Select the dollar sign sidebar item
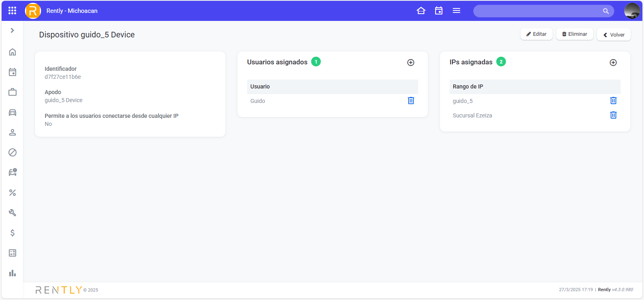This screenshot has height=300, width=644. (x=12, y=233)
